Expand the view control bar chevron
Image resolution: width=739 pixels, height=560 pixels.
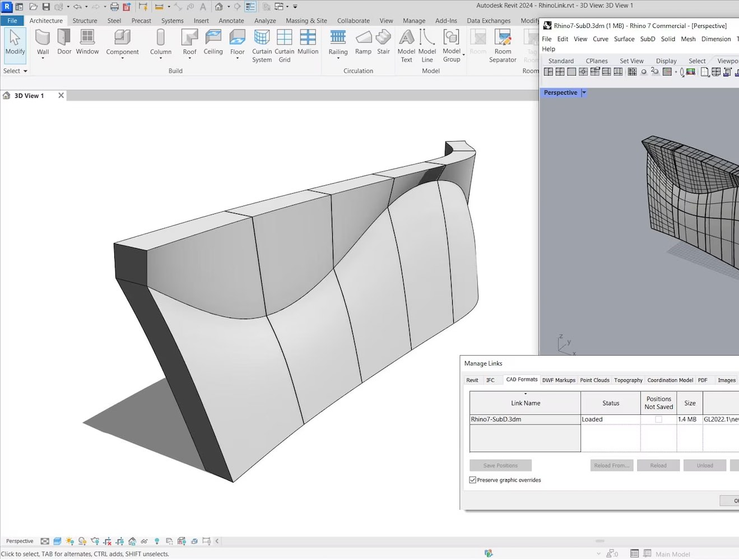coord(217,541)
